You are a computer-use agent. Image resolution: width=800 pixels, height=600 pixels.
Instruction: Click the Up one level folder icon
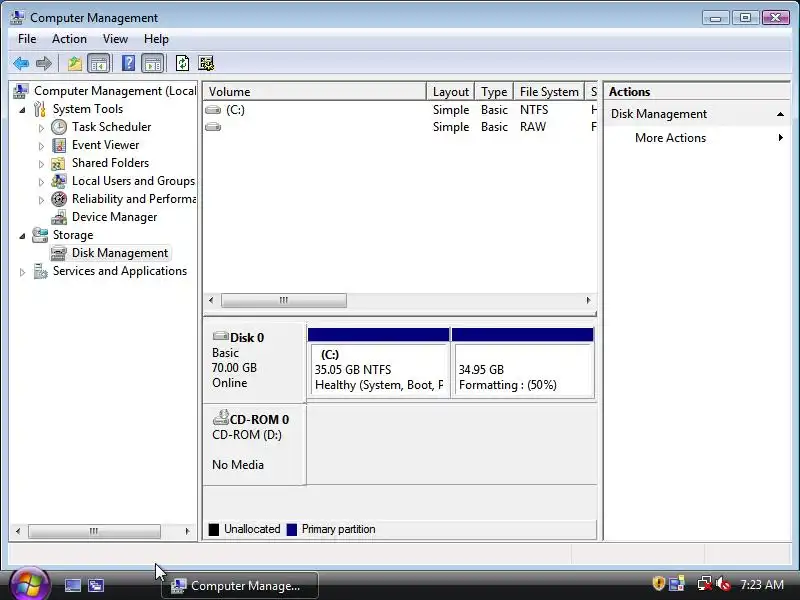[75, 64]
